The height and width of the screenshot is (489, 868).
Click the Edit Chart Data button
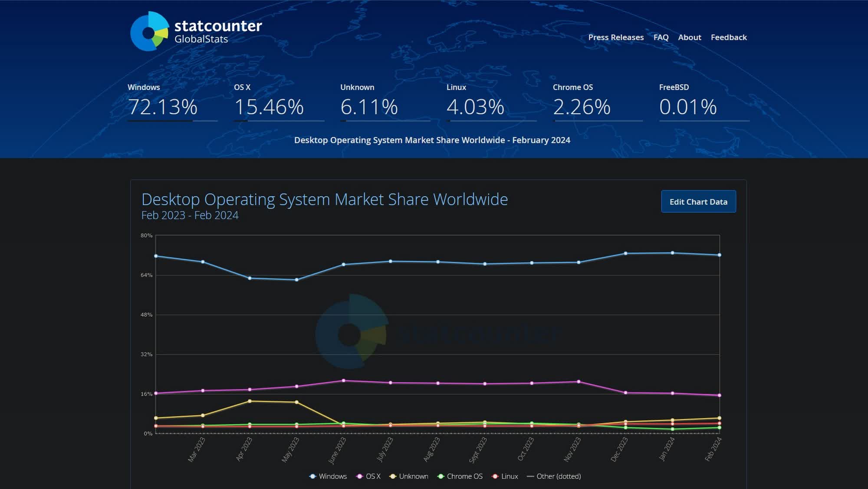click(x=698, y=202)
